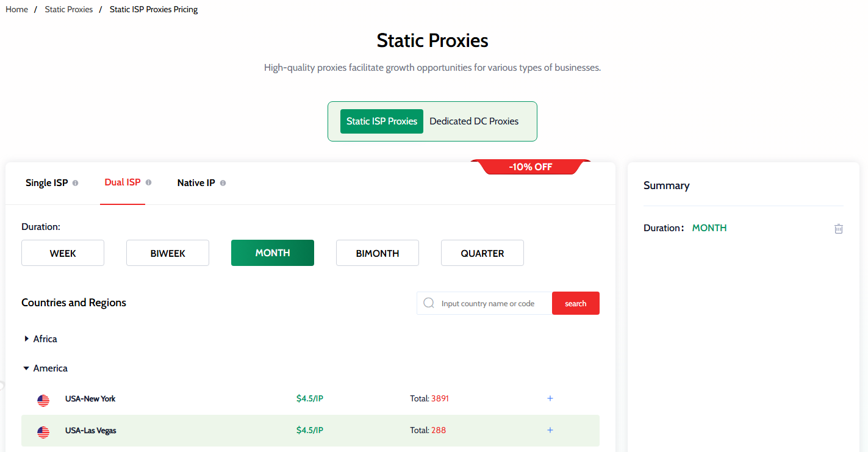This screenshot has width=868, height=452.
Task: Click the USA flag beside USA-New York
Action: point(43,401)
